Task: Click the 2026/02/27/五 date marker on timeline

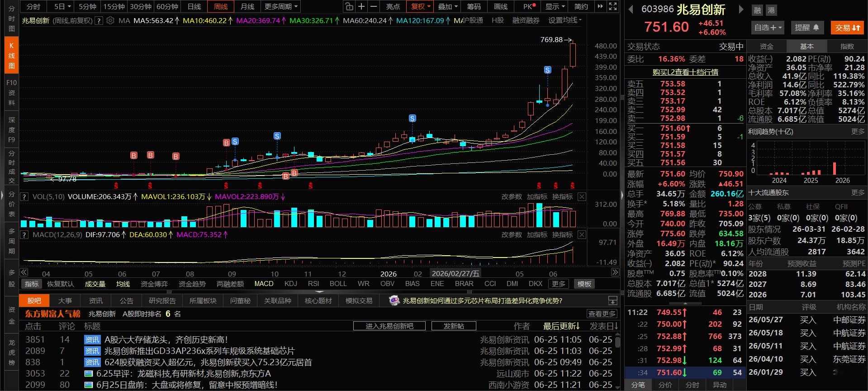Action: (455, 274)
